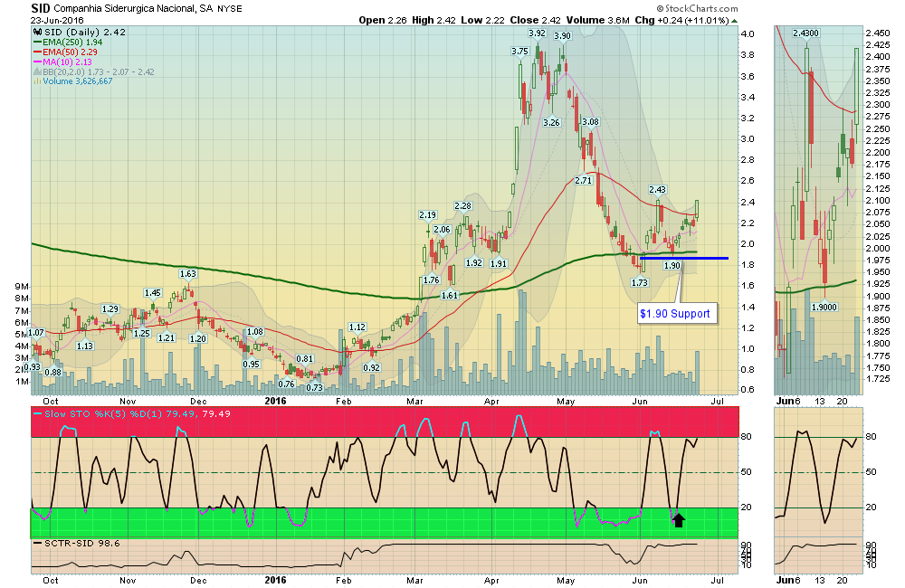Click the EMA(250) 1.94 legend entry
905x588 pixels.
pyautogui.click(x=68, y=43)
